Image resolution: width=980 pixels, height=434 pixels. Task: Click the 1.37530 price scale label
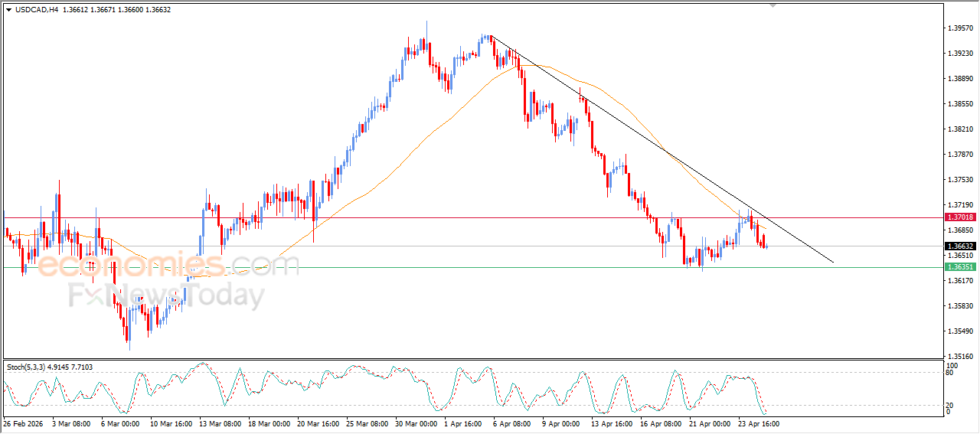(x=959, y=180)
